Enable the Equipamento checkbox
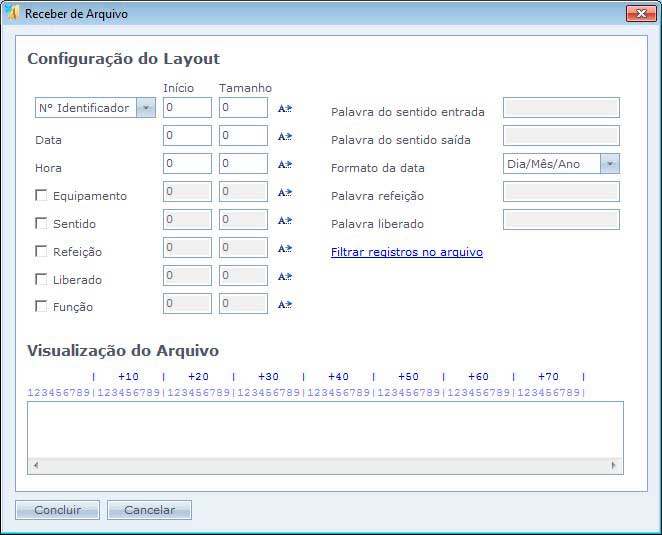662x535 pixels. pos(41,195)
